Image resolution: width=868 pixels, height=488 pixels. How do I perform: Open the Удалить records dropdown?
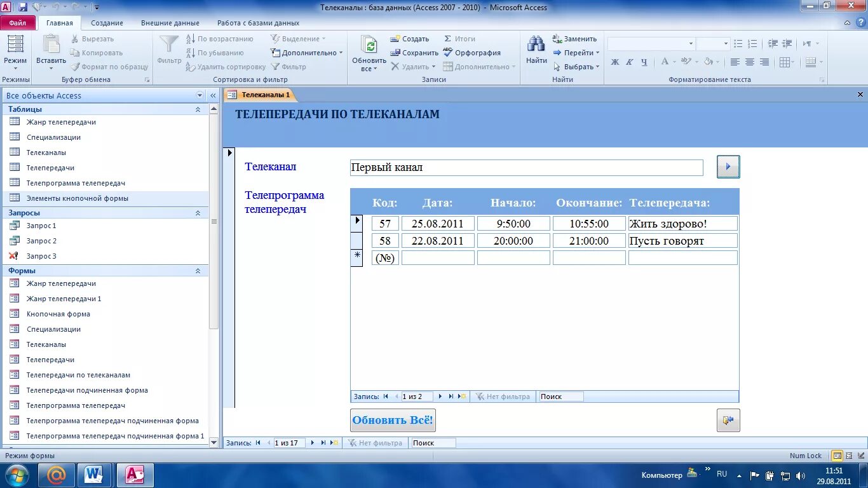coord(413,67)
